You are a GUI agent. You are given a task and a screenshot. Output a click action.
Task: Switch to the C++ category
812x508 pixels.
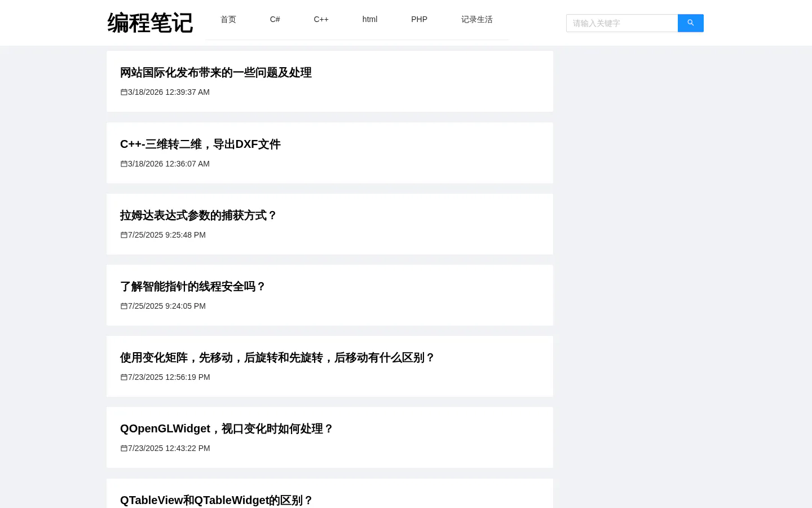click(321, 19)
